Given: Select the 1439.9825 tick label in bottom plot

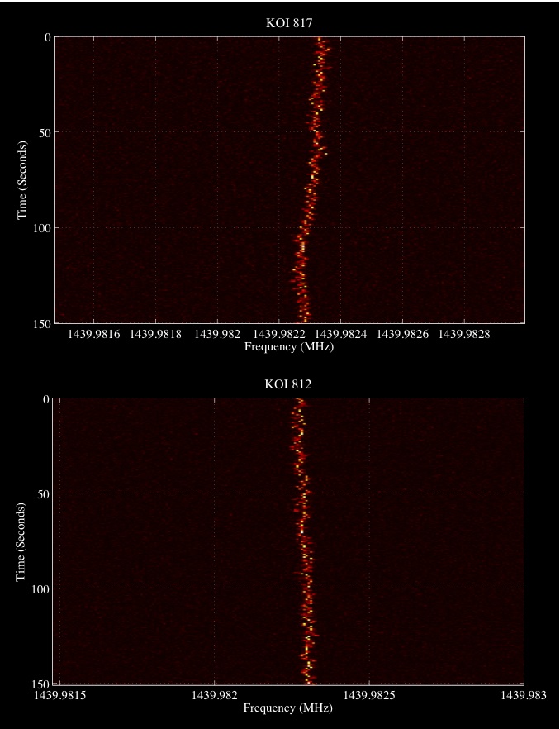Looking at the screenshot, I should (x=369, y=697).
